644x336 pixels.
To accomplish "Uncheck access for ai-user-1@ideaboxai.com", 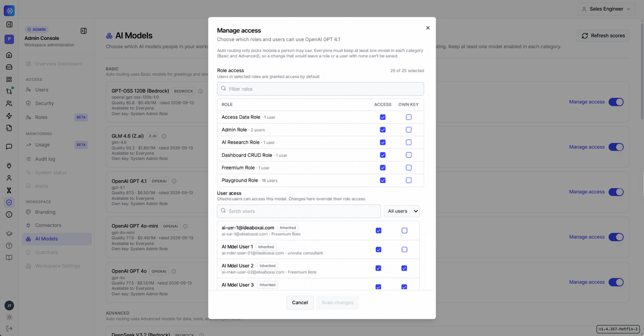I will [378, 231].
